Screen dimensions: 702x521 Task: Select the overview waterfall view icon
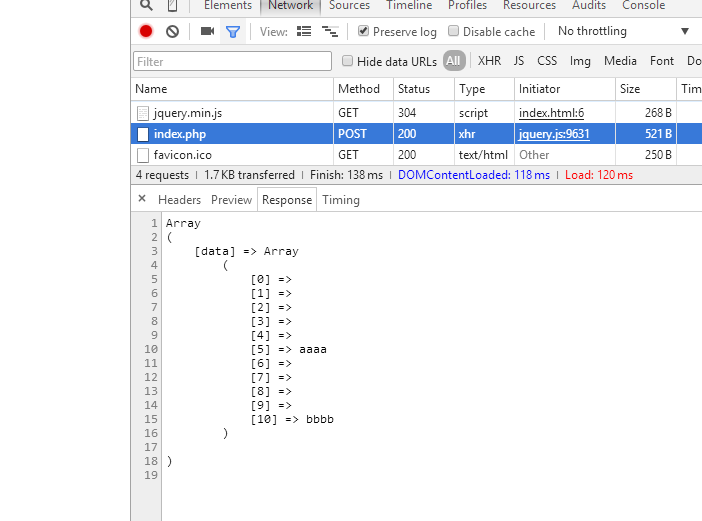point(330,31)
